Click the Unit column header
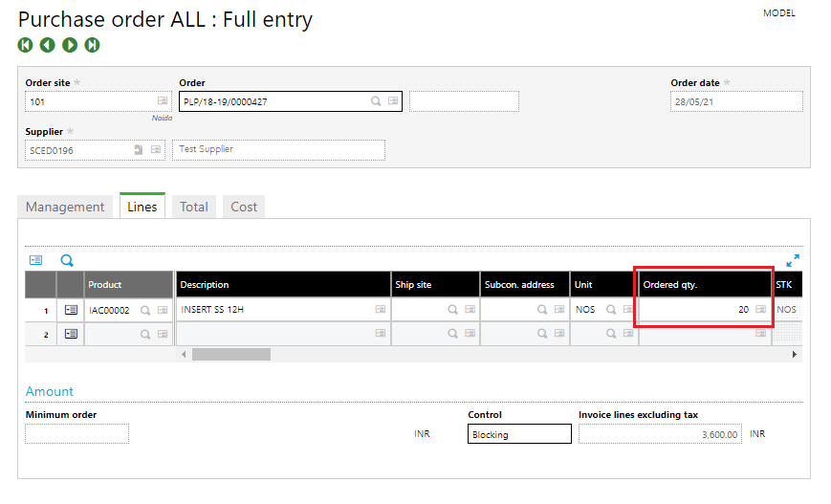The image size is (831, 504). (604, 285)
